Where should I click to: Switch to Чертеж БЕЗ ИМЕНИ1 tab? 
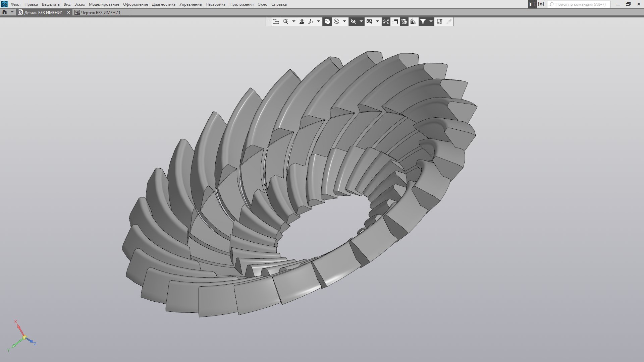(x=100, y=12)
